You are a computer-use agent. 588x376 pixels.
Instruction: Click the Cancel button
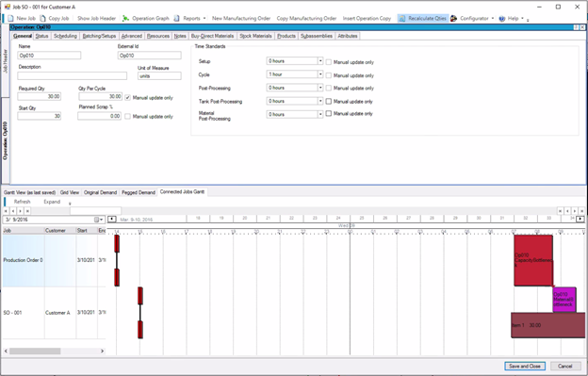[564, 366]
